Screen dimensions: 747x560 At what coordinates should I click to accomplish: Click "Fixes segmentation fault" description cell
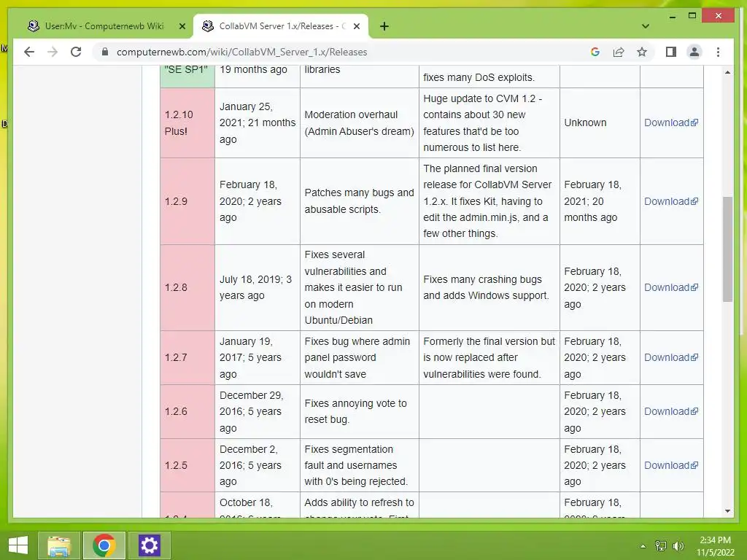click(360, 465)
